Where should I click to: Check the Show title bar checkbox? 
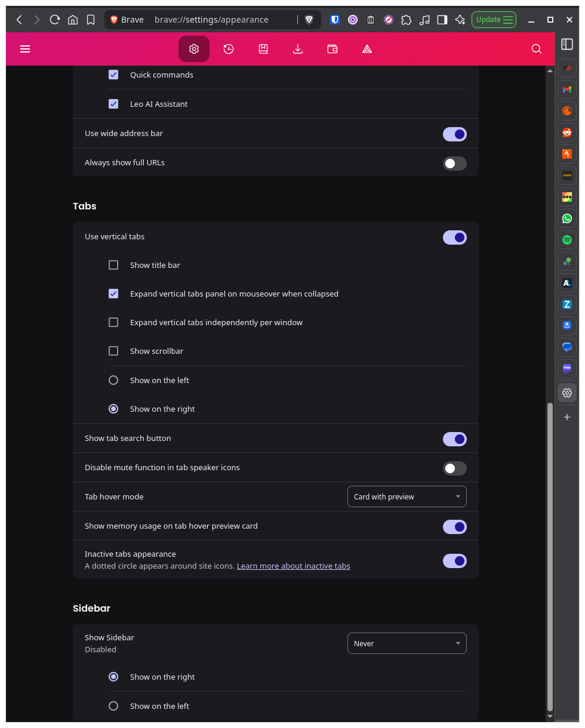113,265
